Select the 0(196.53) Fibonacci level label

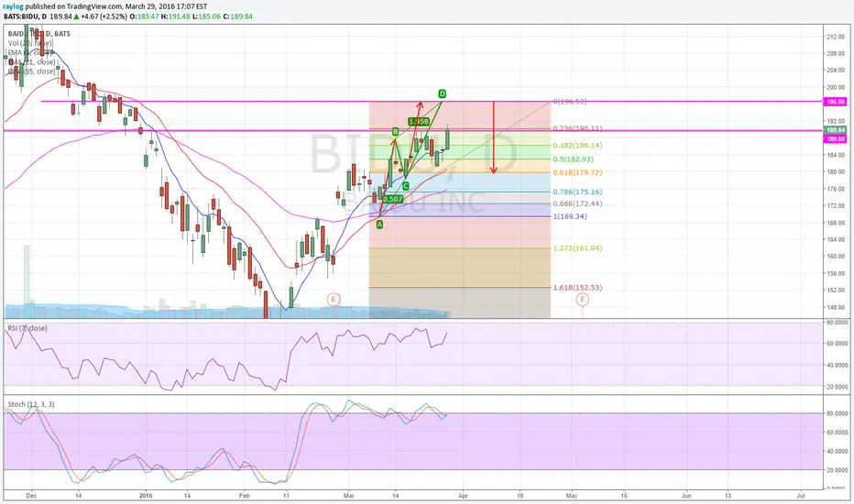click(570, 102)
